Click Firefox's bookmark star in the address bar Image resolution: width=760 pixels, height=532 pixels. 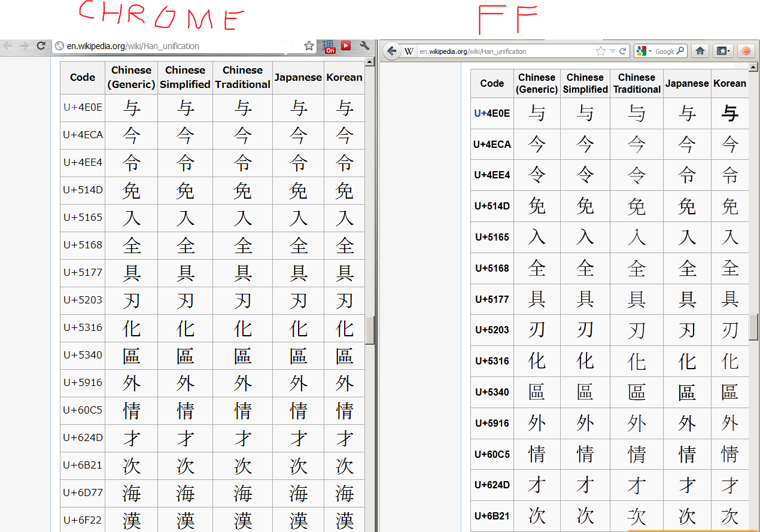click(601, 51)
